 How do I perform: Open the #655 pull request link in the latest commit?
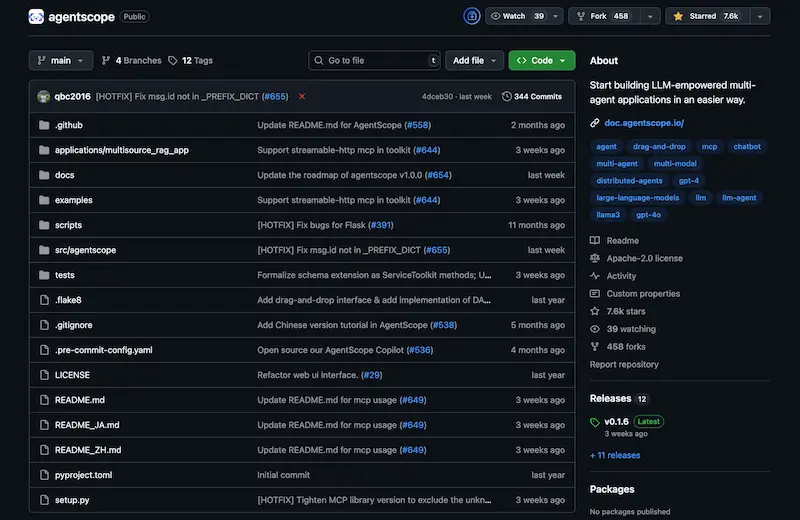click(x=275, y=96)
